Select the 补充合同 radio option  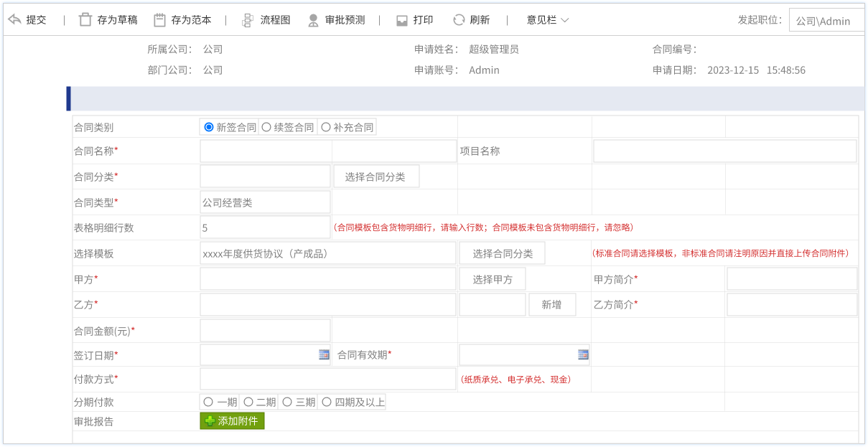(x=326, y=127)
